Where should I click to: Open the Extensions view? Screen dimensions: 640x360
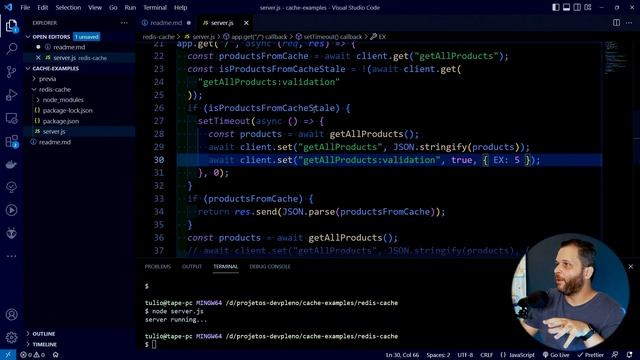pyautogui.click(x=11, y=141)
